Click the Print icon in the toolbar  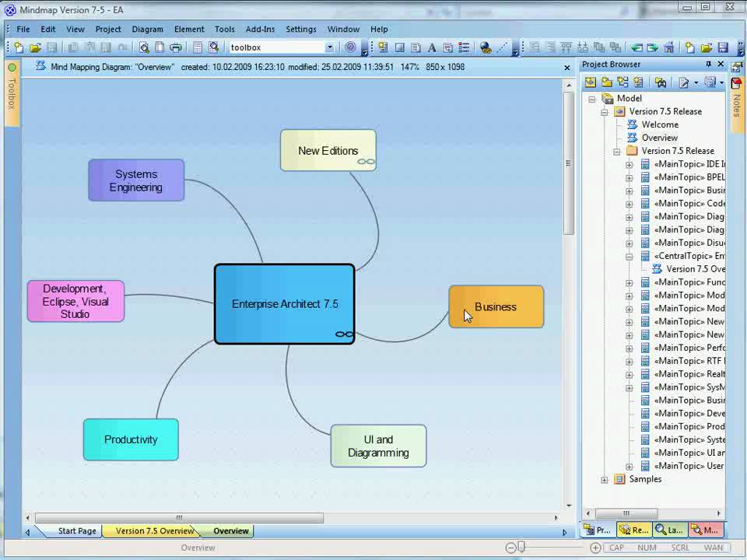click(x=176, y=47)
